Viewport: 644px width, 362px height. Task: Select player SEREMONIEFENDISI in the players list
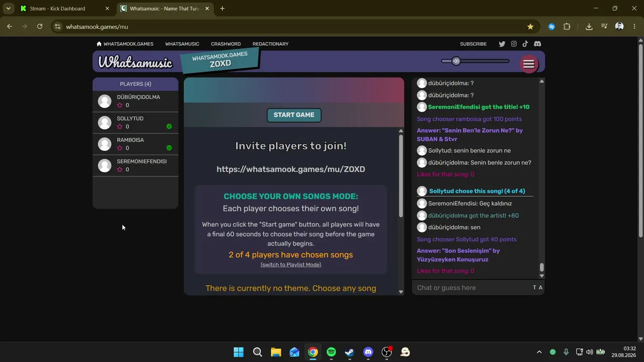click(x=135, y=165)
